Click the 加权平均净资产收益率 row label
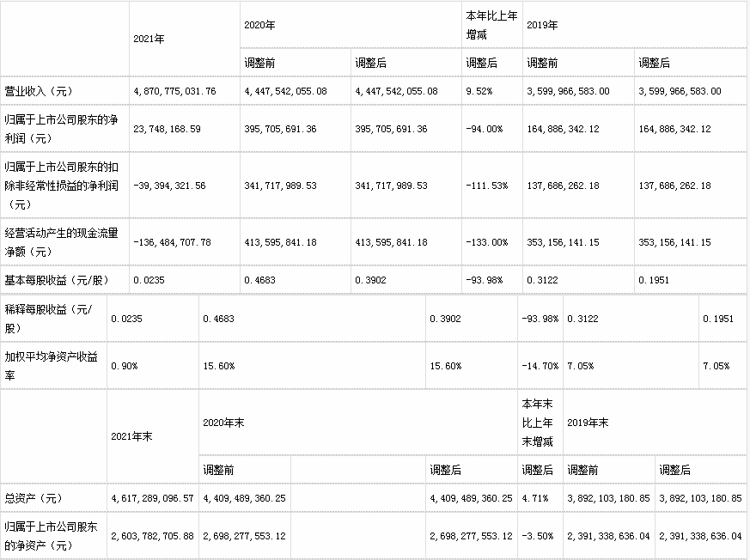750x560 pixels. [52, 366]
